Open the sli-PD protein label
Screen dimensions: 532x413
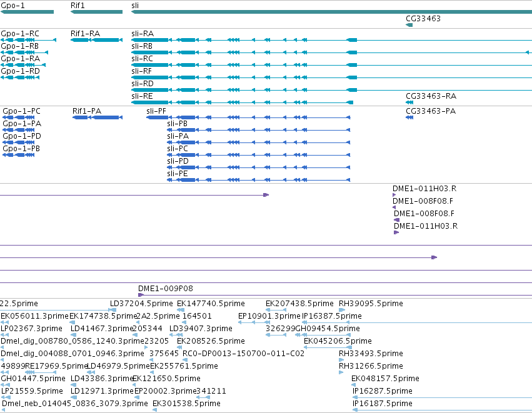(178, 161)
